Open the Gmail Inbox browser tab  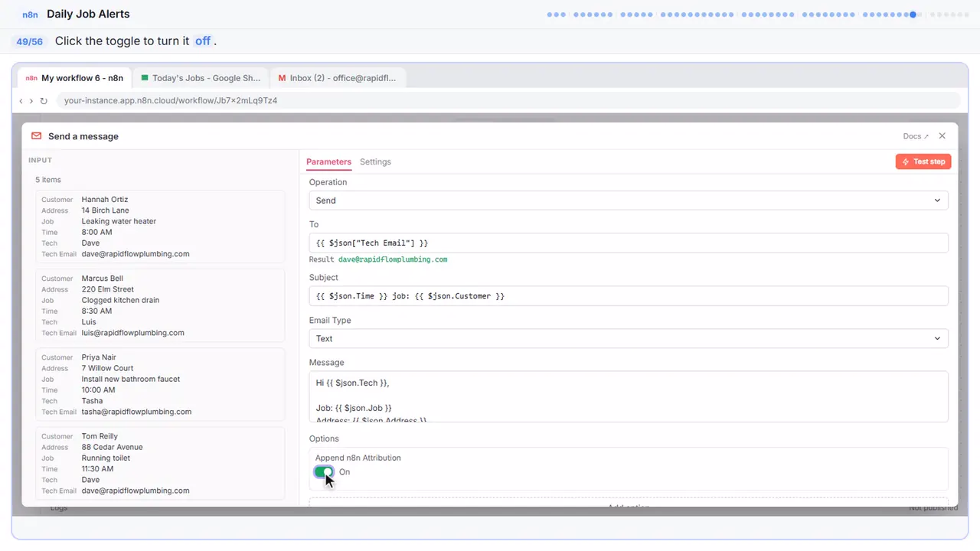point(338,78)
